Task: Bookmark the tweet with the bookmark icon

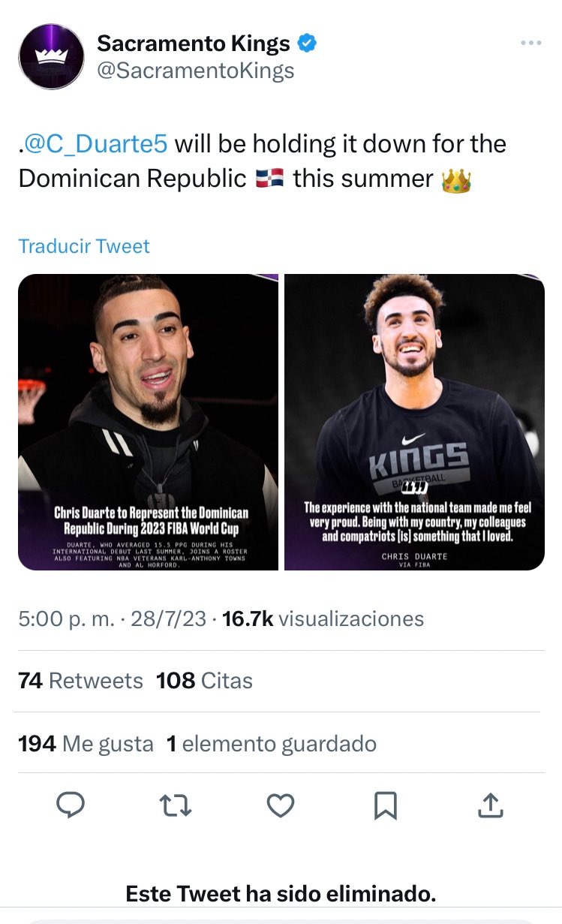Action: coord(385,805)
